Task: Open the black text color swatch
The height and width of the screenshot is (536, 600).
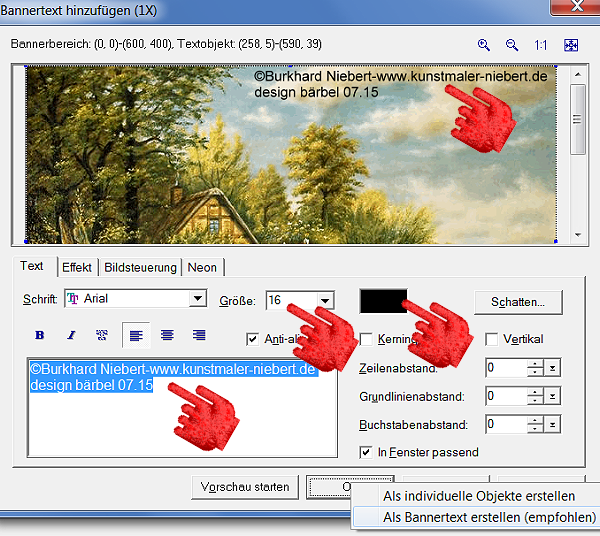Action: coord(383,301)
